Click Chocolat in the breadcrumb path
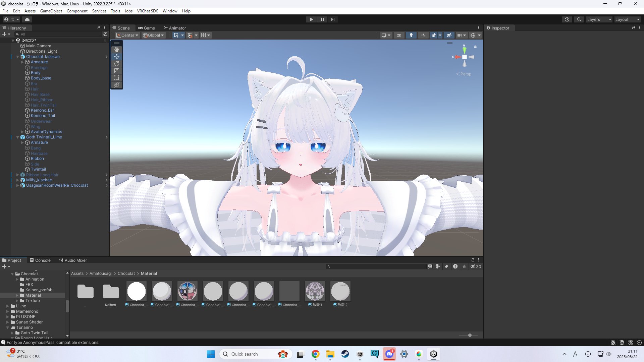 point(126,274)
